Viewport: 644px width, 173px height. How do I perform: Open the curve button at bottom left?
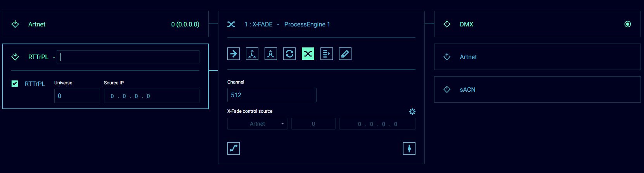coord(234,149)
